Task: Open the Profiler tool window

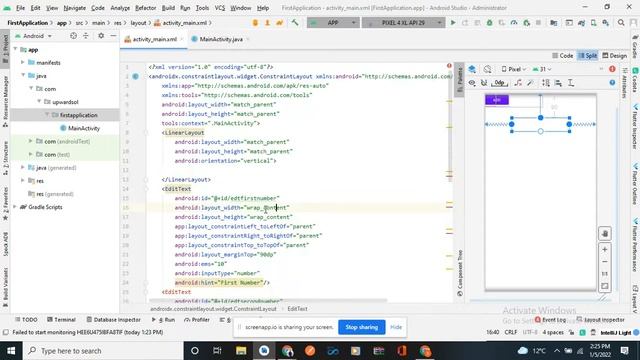Action: point(197,320)
